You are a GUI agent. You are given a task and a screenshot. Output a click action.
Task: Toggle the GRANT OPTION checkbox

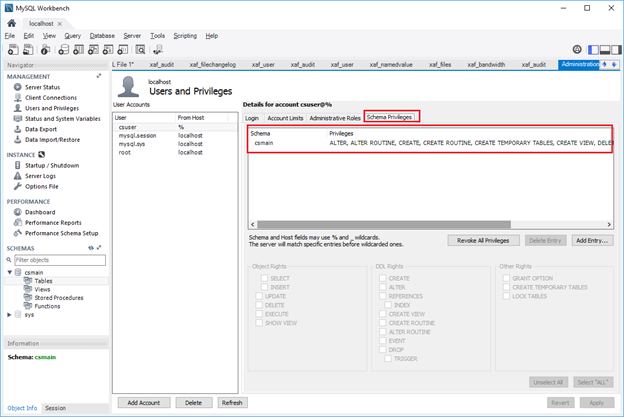coord(507,278)
